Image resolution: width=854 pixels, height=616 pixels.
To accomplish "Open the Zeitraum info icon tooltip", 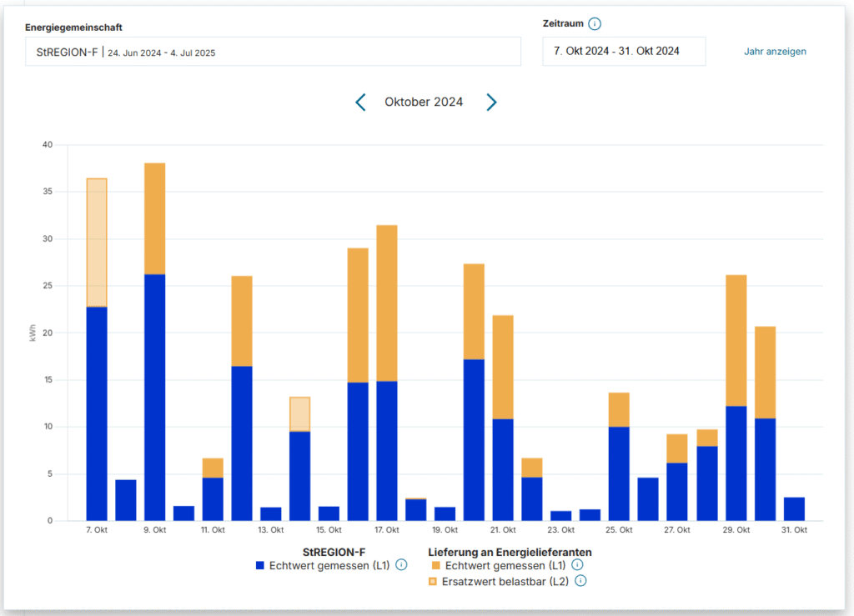I will tap(595, 24).
